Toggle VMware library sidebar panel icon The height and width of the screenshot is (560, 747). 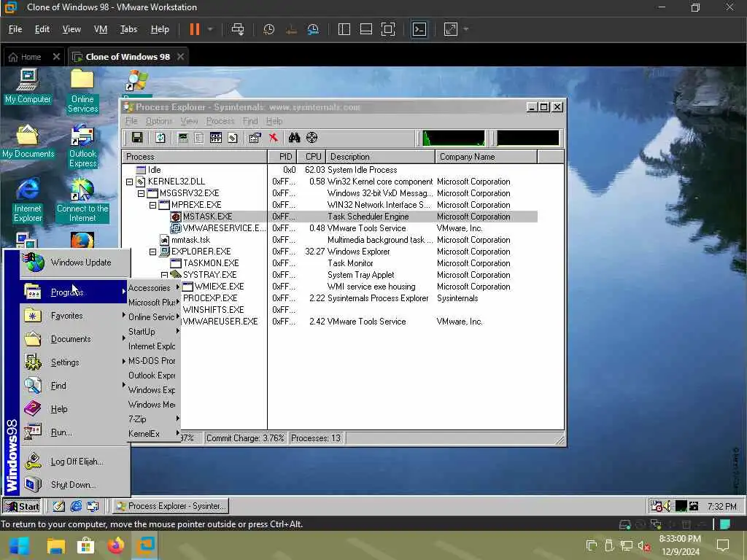click(x=344, y=29)
